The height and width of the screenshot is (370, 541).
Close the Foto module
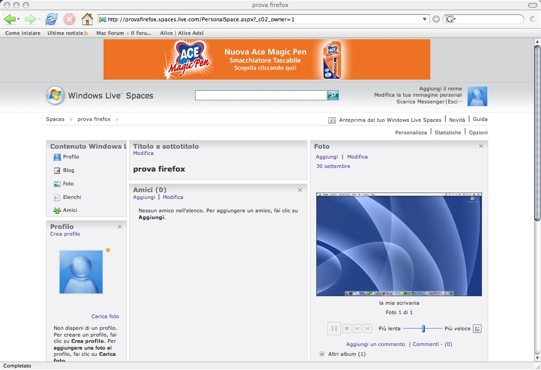coord(481,146)
